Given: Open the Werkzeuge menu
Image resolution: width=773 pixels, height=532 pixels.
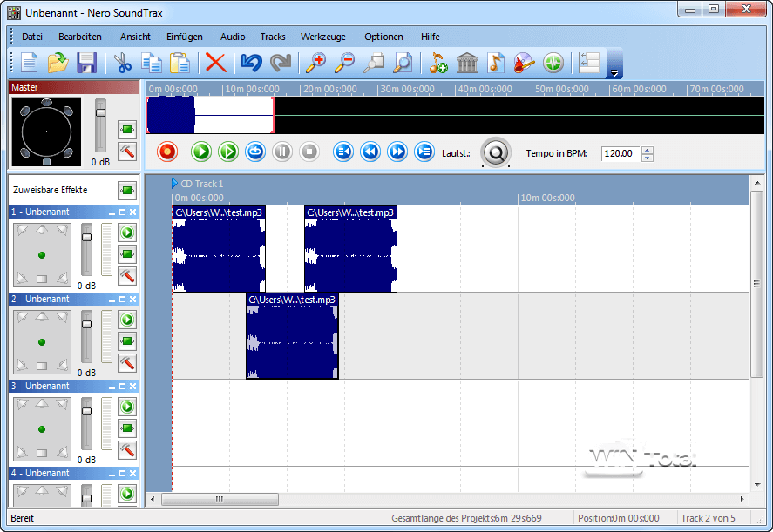Looking at the screenshot, I should click(x=323, y=37).
